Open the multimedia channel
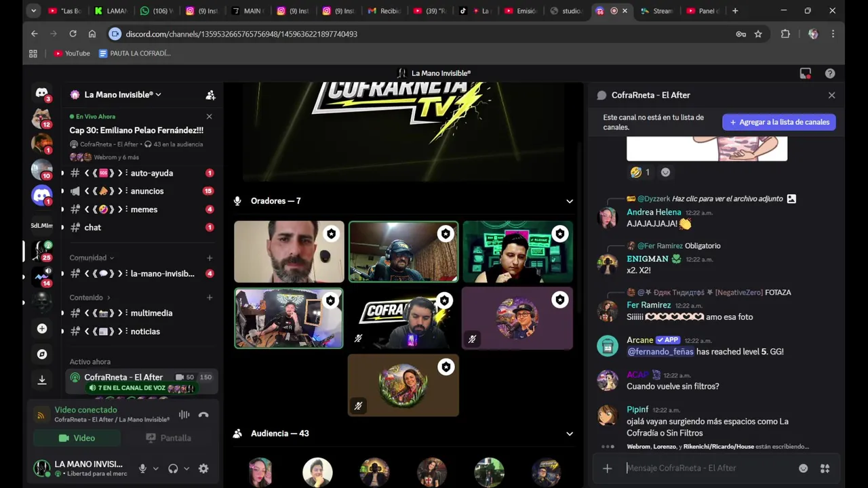868x488 pixels. coord(141,313)
